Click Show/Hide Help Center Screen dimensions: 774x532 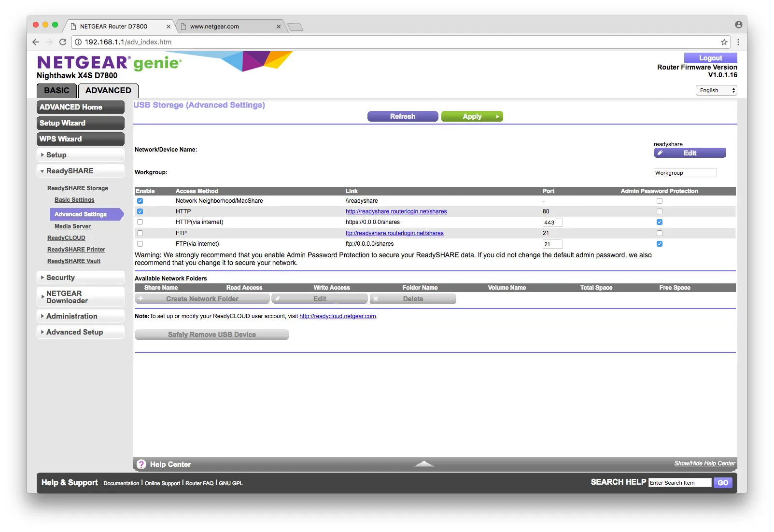coord(704,463)
